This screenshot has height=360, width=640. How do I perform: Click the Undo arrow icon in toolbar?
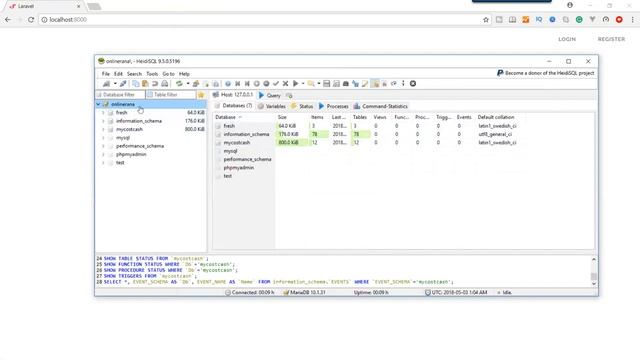tap(155, 84)
